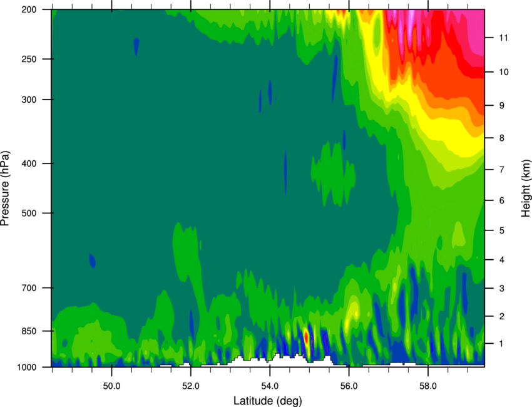Click the 50.0 latitude tick label

click(111, 386)
